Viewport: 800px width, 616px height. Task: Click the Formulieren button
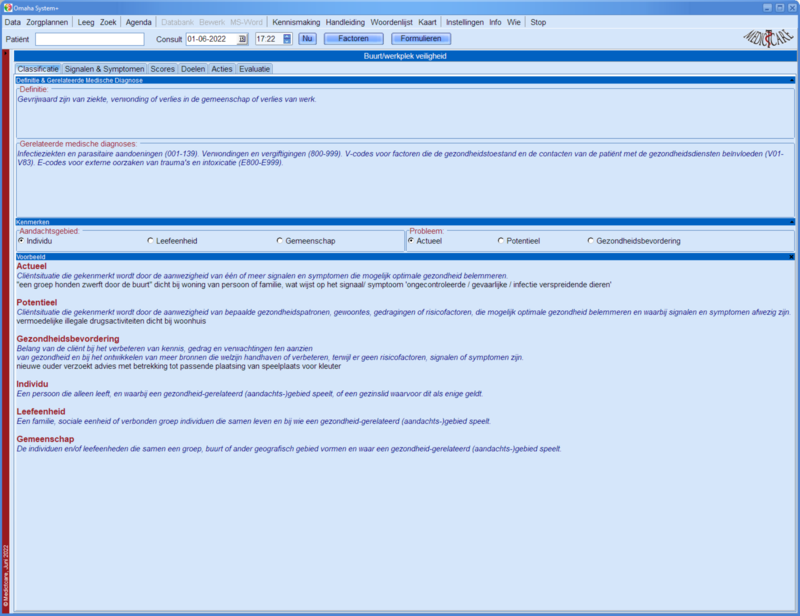pos(421,39)
